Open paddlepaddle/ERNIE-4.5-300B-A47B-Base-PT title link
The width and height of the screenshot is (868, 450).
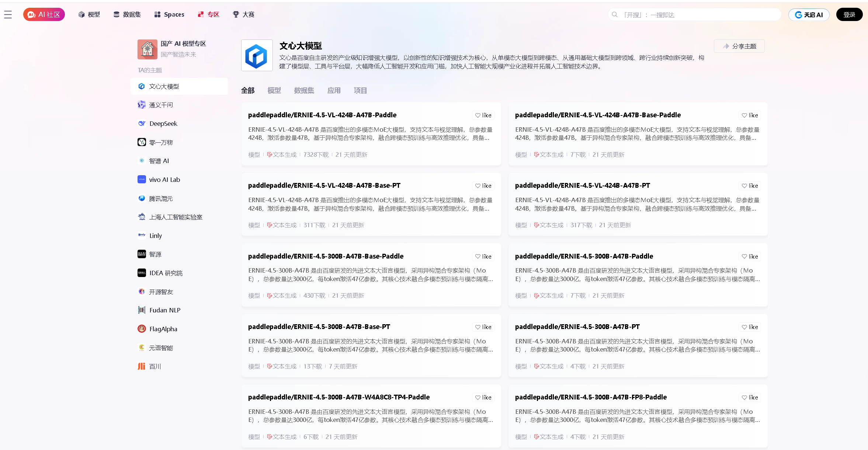(319, 327)
